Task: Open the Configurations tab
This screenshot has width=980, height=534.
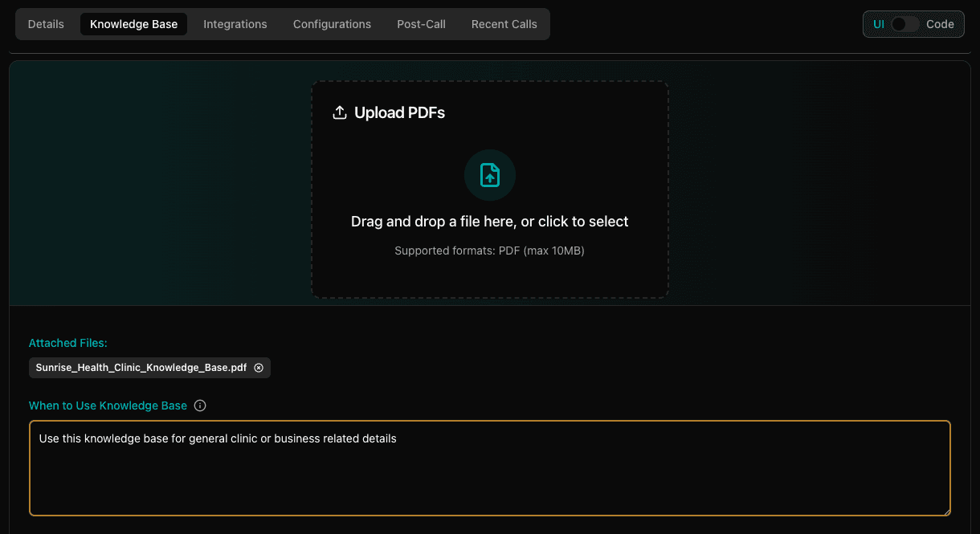Action: (x=332, y=24)
